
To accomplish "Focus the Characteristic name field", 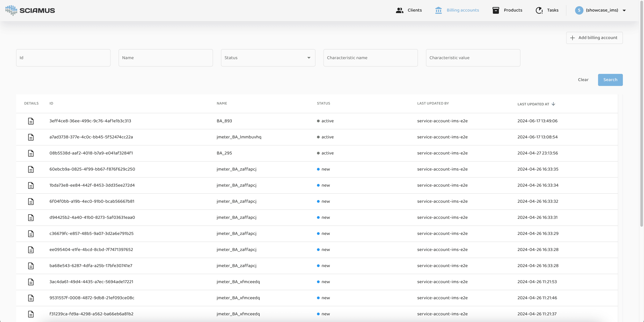I will coord(370,58).
